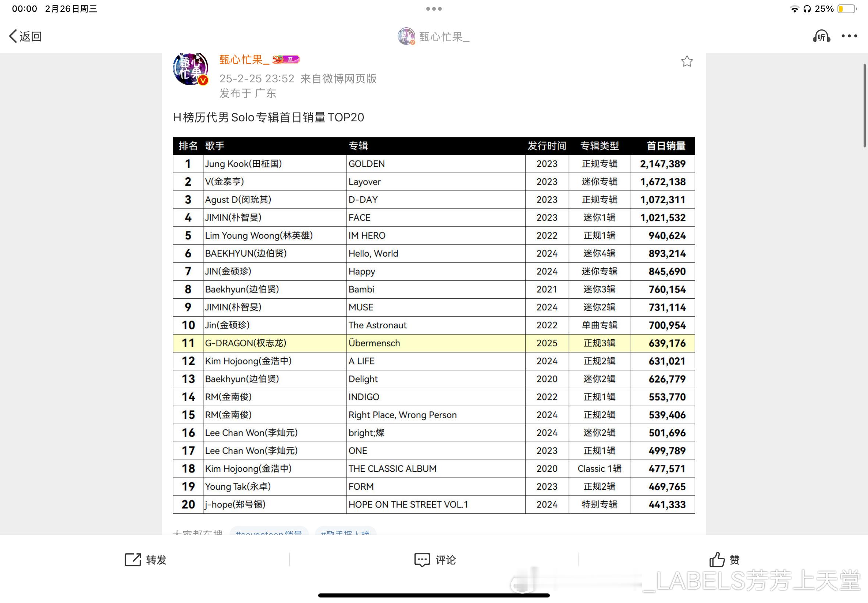Click the page scrollbar on right edge
The image size is (868, 603).
864,106
